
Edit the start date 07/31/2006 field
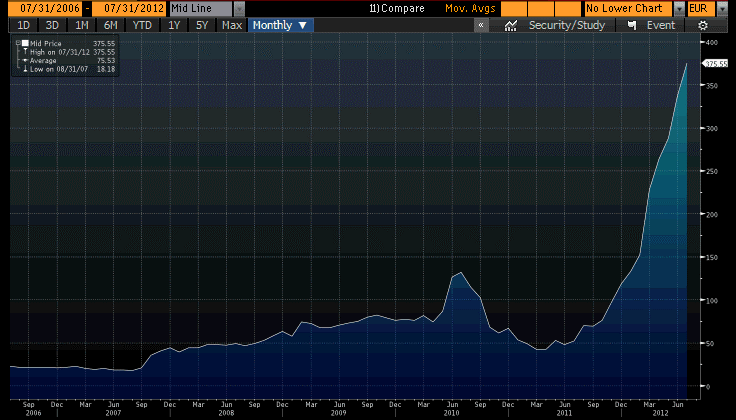coord(46,8)
